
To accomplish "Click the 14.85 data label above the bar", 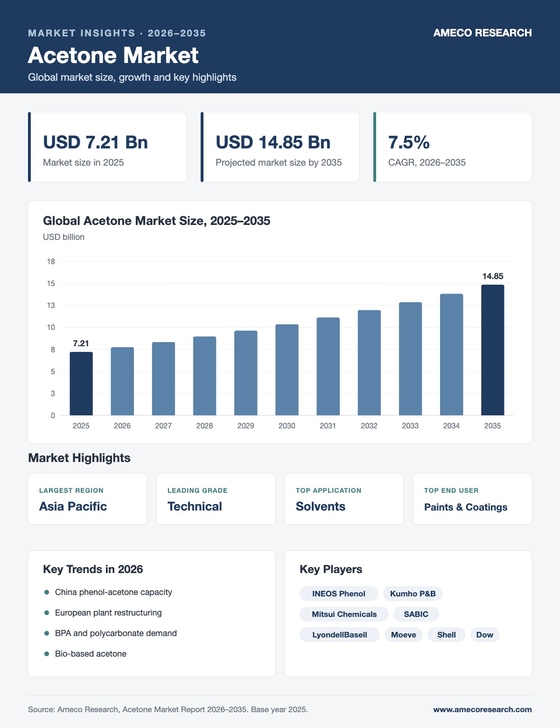I will (x=493, y=276).
